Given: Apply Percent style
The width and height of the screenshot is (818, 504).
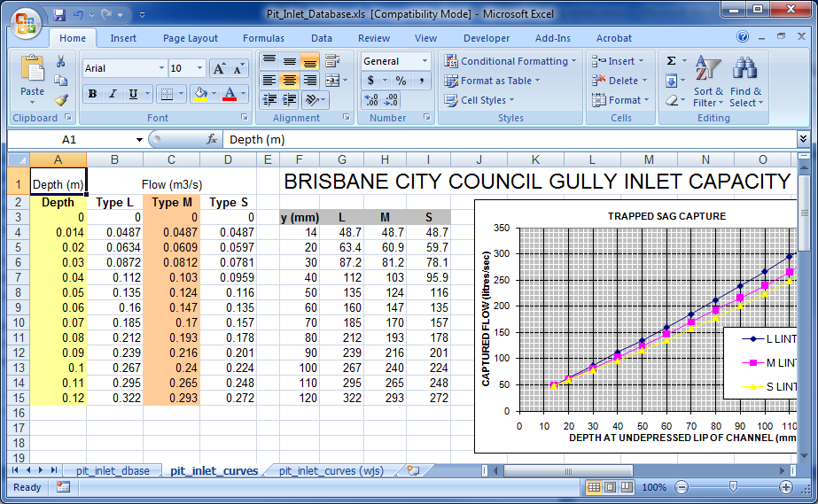Looking at the screenshot, I should click(x=401, y=81).
